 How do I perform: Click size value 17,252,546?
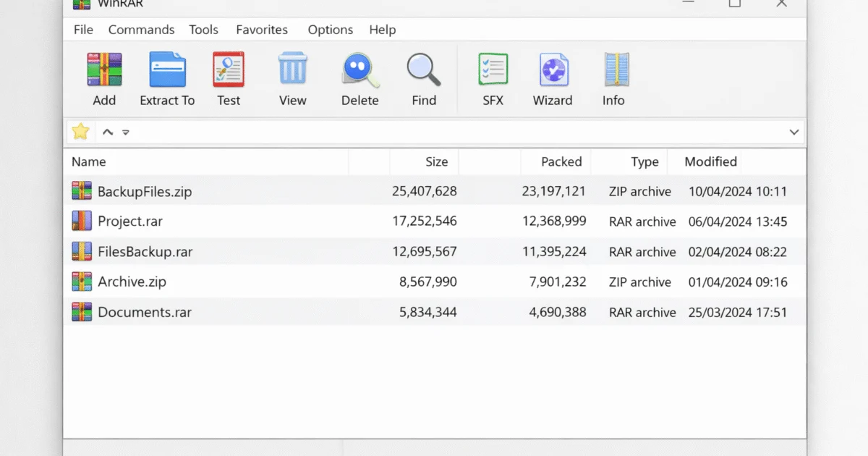(425, 221)
